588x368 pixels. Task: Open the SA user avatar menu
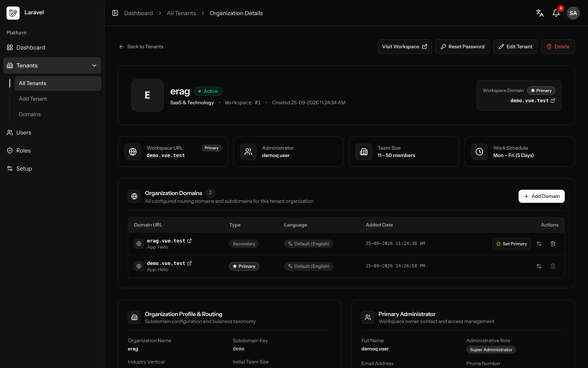pyautogui.click(x=573, y=13)
